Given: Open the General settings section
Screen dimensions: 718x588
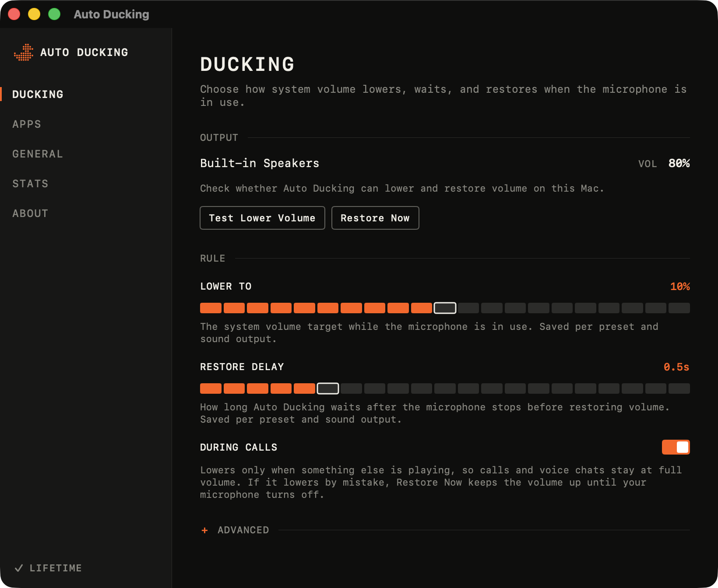Looking at the screenshot, I should click(38, 154).
